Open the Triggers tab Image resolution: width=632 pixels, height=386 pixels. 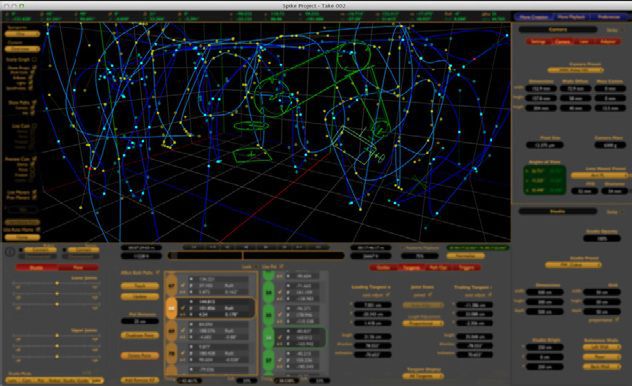467,268
